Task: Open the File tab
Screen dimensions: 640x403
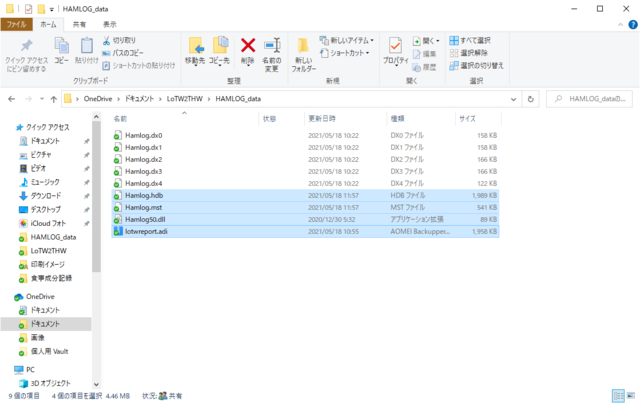Action: point(16,24)
